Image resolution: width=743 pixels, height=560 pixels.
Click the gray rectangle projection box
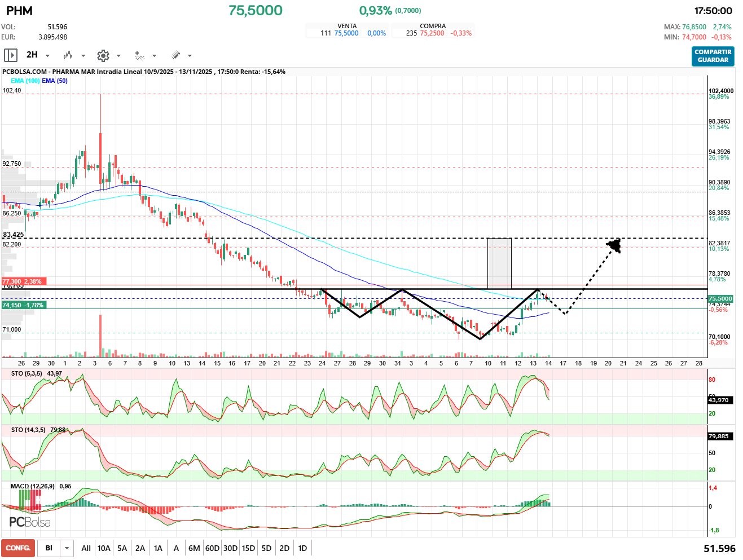[x=499, y=263]
